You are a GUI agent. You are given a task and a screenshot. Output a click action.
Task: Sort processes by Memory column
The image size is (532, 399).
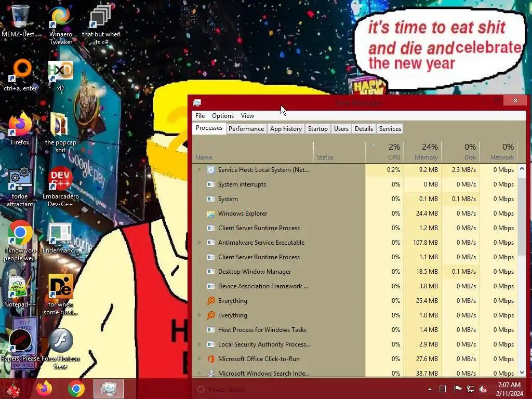point(422,152)
